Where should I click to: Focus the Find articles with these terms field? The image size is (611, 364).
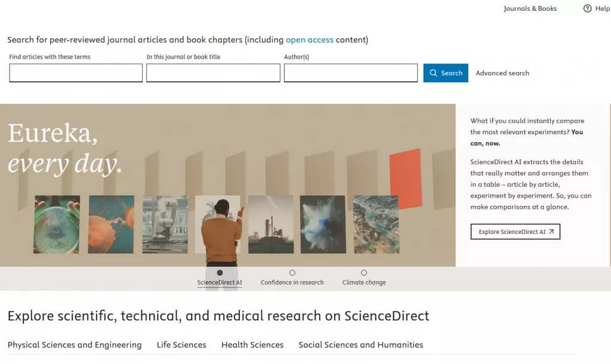76,73
